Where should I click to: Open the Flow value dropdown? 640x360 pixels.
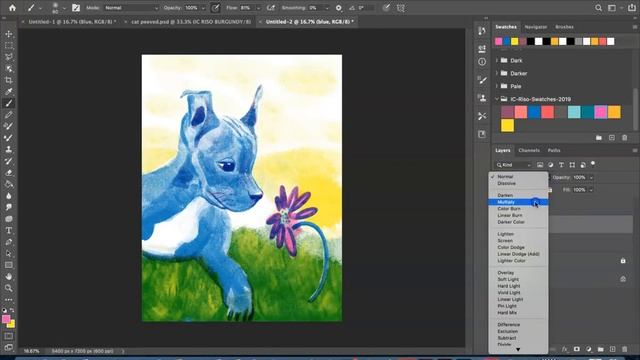tap(258, 8)
